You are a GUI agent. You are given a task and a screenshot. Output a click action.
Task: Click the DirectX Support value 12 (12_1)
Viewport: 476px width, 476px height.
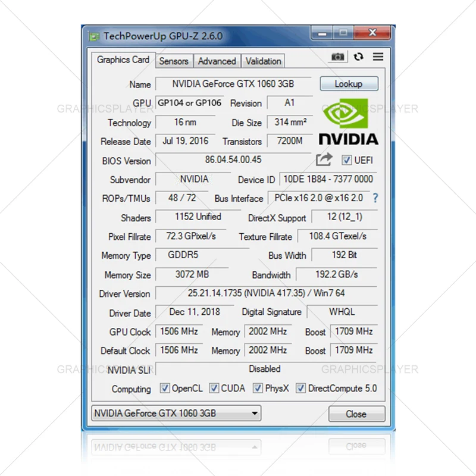pyautogui.click(x=345, y=217)
